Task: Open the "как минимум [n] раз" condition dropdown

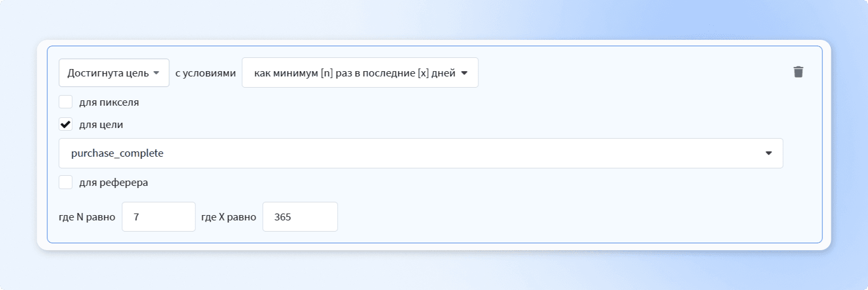Action: (360, 73)
